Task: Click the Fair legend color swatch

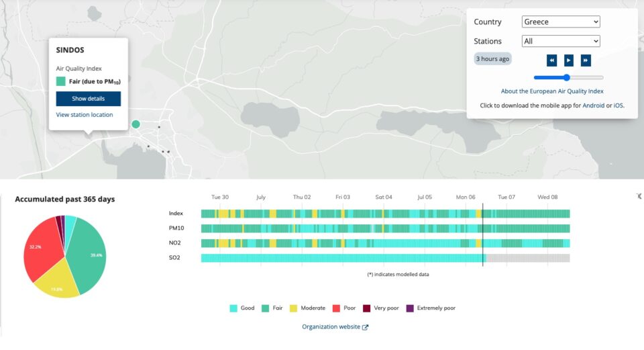Action: point(266,308)
